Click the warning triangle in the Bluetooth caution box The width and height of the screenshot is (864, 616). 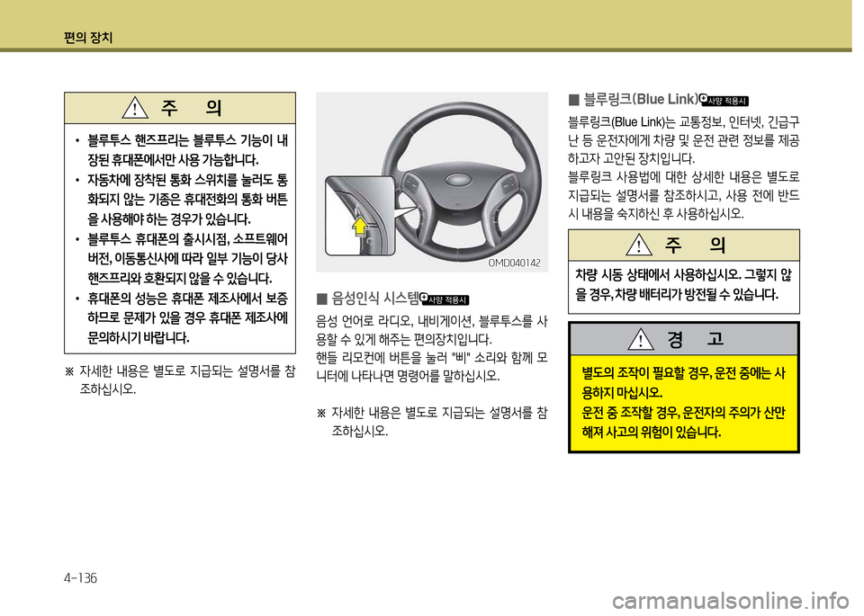(135, 107)
